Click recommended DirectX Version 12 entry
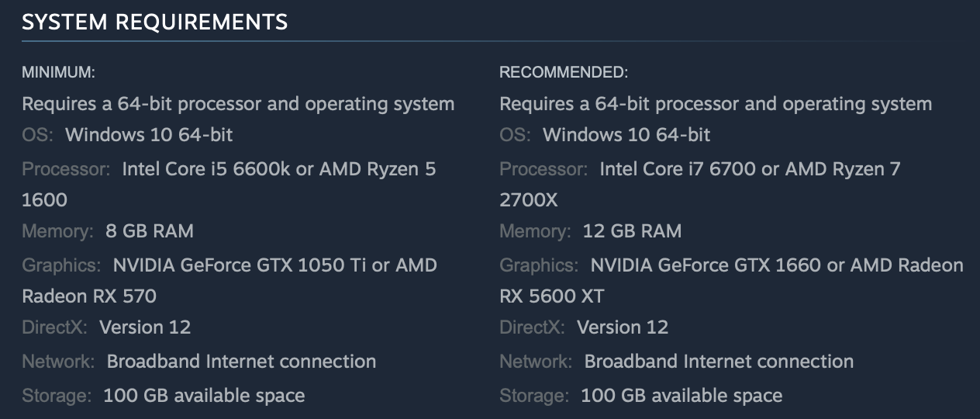This screenshot has width=980, height=419. tap(623, 327)
